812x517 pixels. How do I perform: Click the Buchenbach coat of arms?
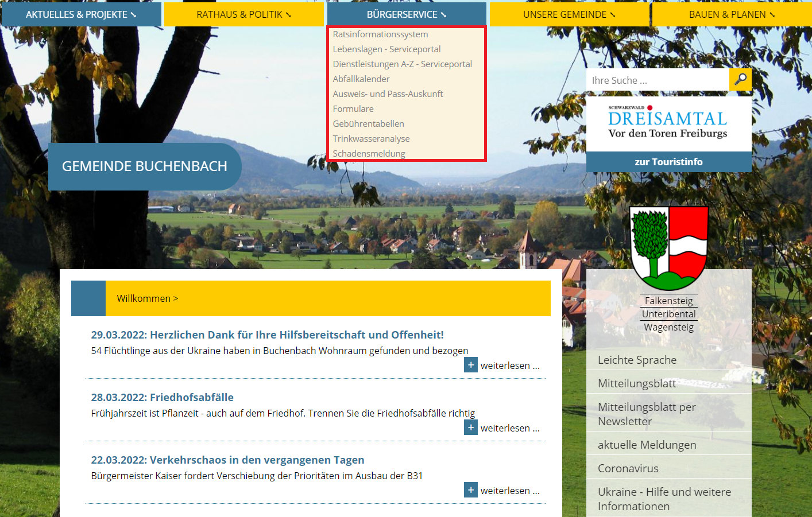pyautogui.click(x=668, y=248)
